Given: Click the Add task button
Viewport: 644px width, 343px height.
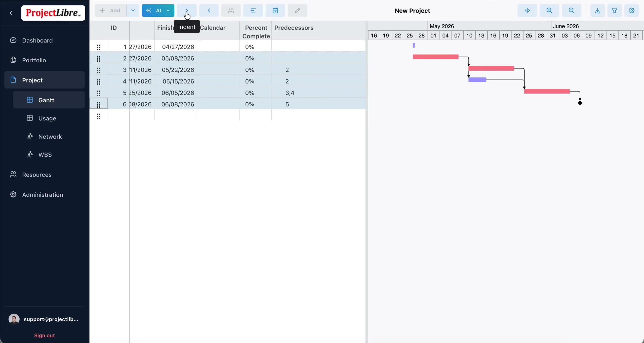Looking at the screenshot, I should click(x=110, y=11).
